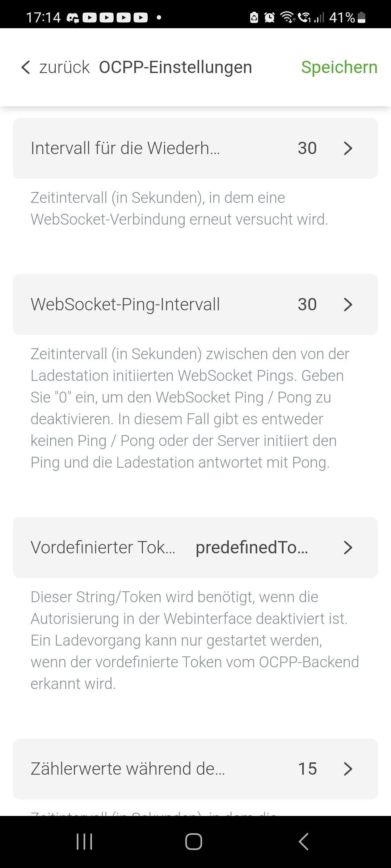The width and height of the screenshot is (391, 868).
Task: Tap the battery icon in status bar
Action: pyautogui.click(x=361, y=17)
